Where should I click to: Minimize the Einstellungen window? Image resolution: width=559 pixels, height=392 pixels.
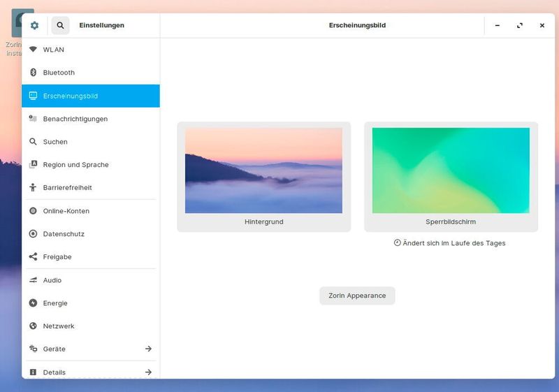pyautogui.click(x=498, y=25)
